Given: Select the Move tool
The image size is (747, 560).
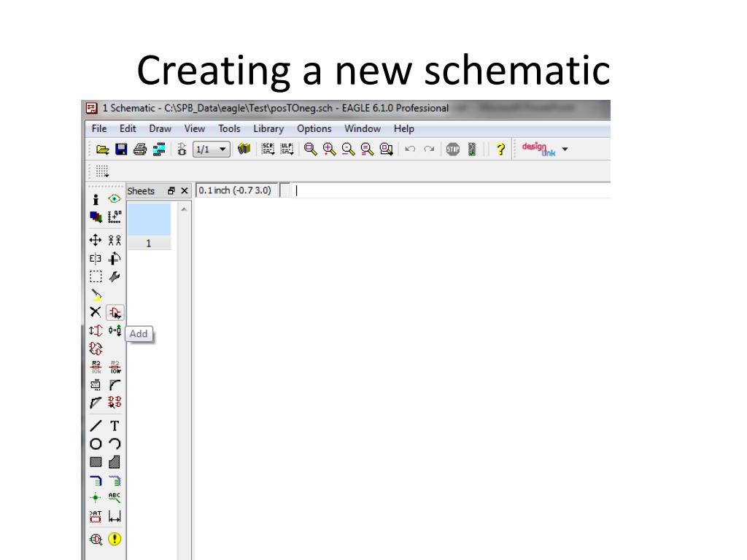Looking at the screenshot, I should 96,240.
